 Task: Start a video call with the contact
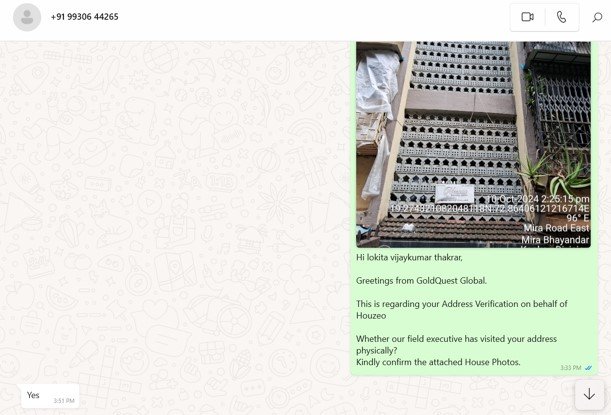527,17
